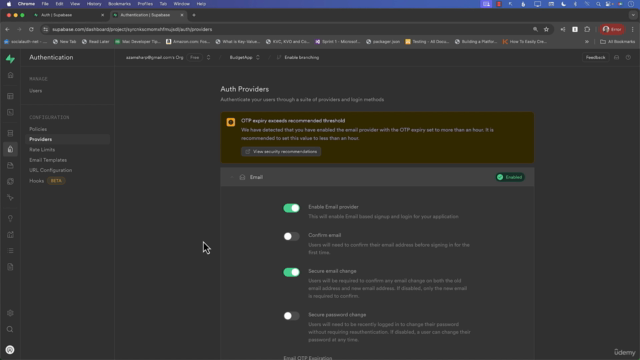The width and height of the screenshot is (640, 360).
Task: Open the Bookmarks menu
Action: pos(119,4)
